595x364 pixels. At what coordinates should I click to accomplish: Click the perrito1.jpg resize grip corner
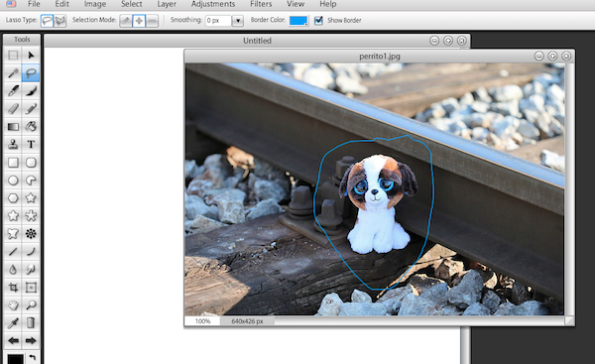tap(569, 321)
